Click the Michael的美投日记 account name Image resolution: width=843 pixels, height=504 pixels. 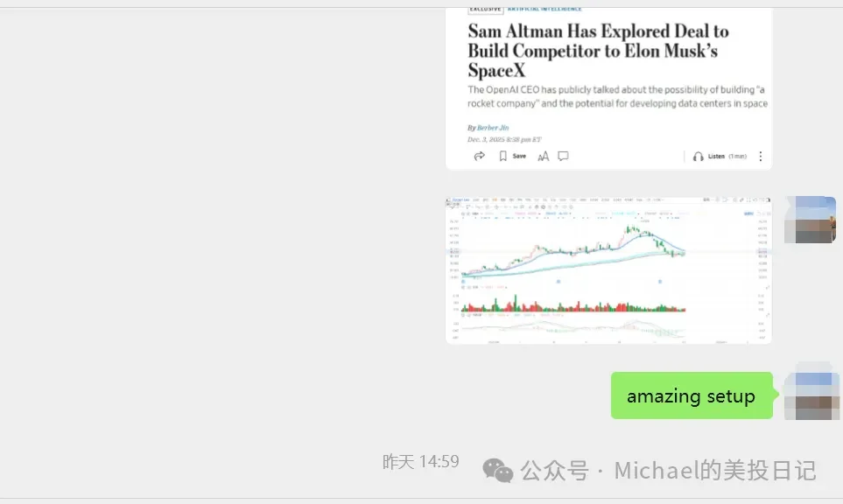(714, 470)
